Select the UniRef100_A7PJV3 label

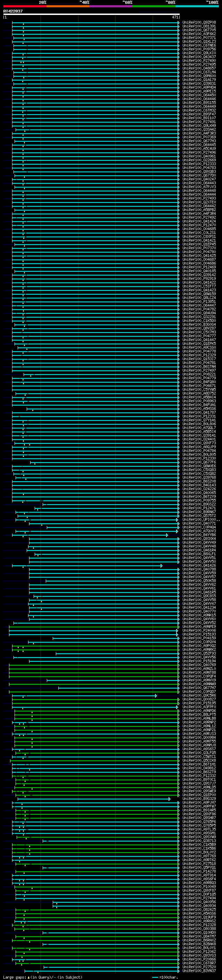click(199, 187)
